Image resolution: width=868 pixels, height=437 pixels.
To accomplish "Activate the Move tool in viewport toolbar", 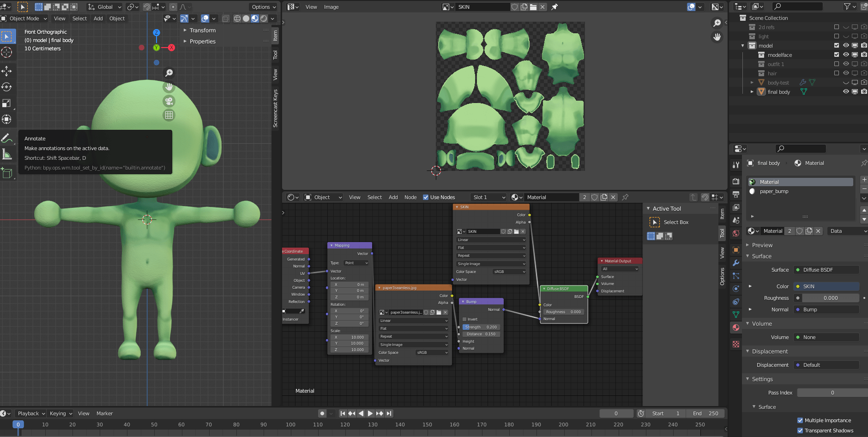I will [x=6, y=71].
